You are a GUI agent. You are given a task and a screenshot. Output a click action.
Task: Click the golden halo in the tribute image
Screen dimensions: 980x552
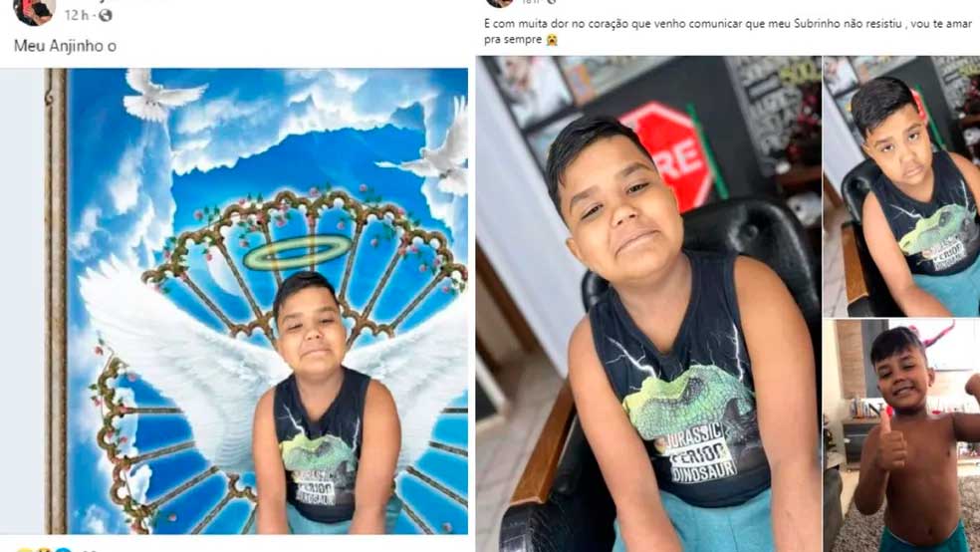coord(297,252)
